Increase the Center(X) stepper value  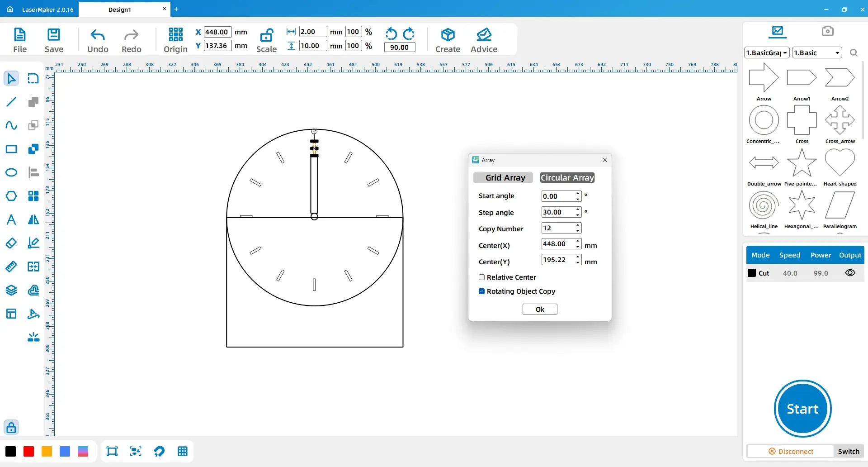(578, 241)
